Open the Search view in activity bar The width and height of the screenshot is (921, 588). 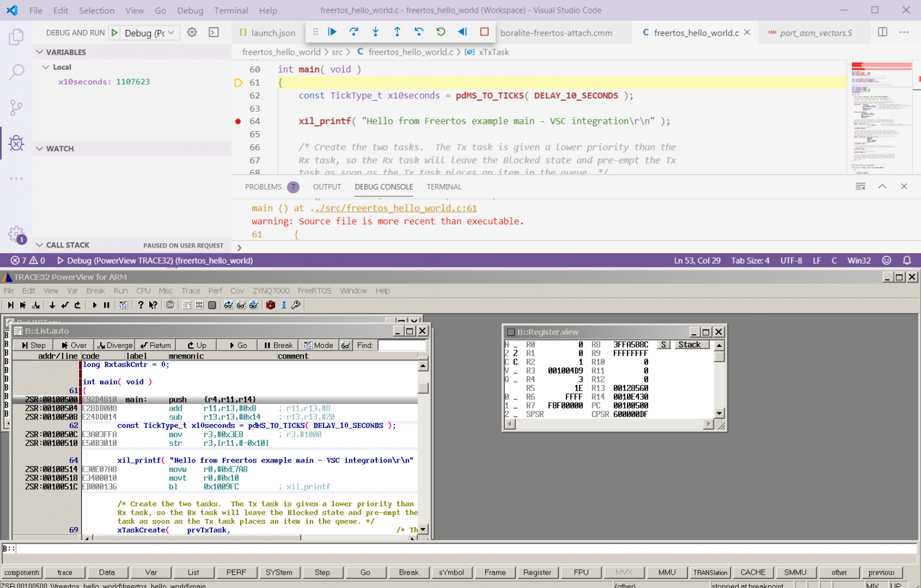point(16,72)
